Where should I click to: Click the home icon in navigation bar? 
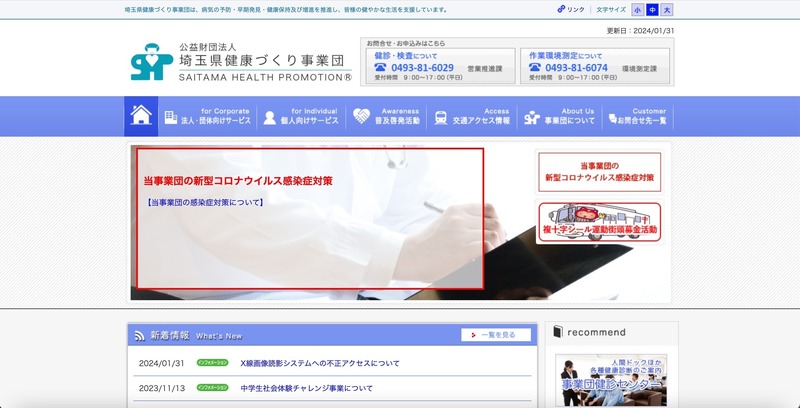click(141, 117)
